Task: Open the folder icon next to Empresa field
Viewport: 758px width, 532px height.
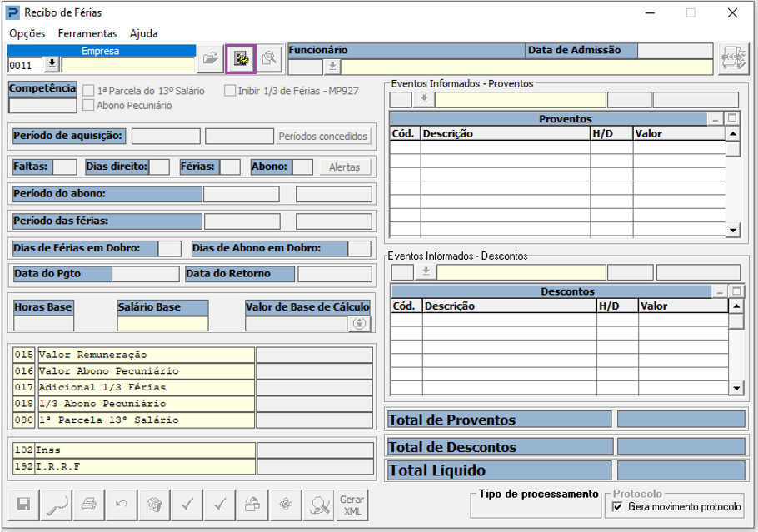Action: tap(210, 59)
